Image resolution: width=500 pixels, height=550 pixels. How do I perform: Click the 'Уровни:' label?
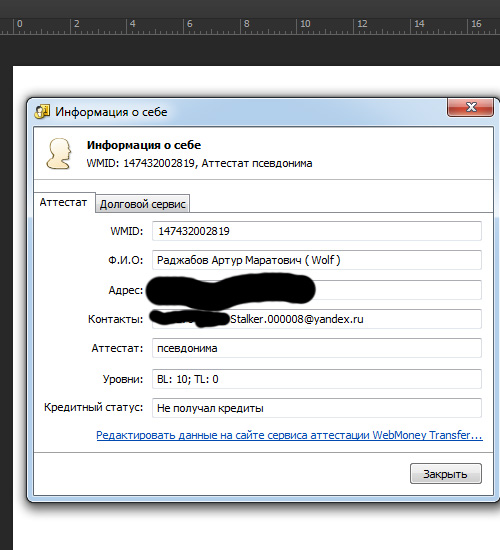click(x=123, y=379)
